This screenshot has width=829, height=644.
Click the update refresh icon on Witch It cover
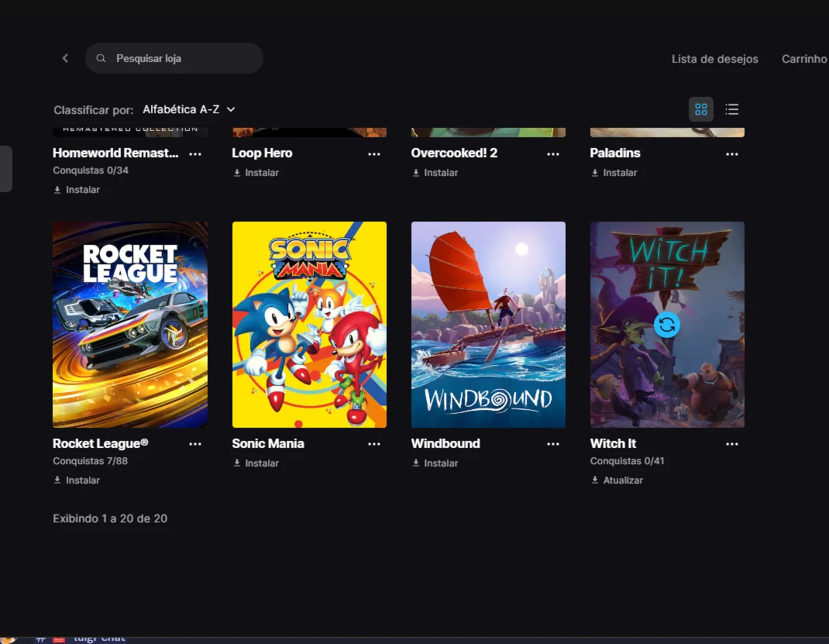pyautogui.click(x=667, y=325)
